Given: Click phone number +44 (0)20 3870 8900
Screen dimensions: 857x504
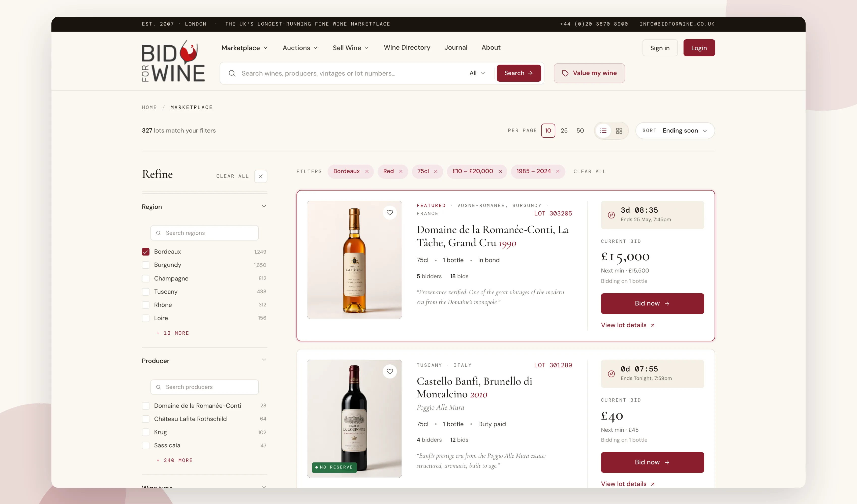Looking at the screenshot, I should [594, 24].
